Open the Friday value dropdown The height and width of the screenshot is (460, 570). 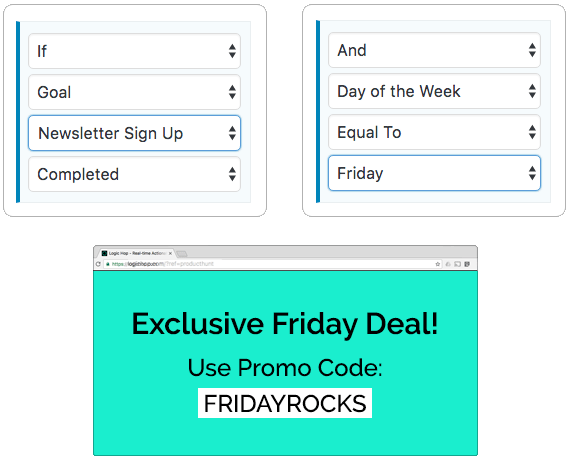click(434, 173)
